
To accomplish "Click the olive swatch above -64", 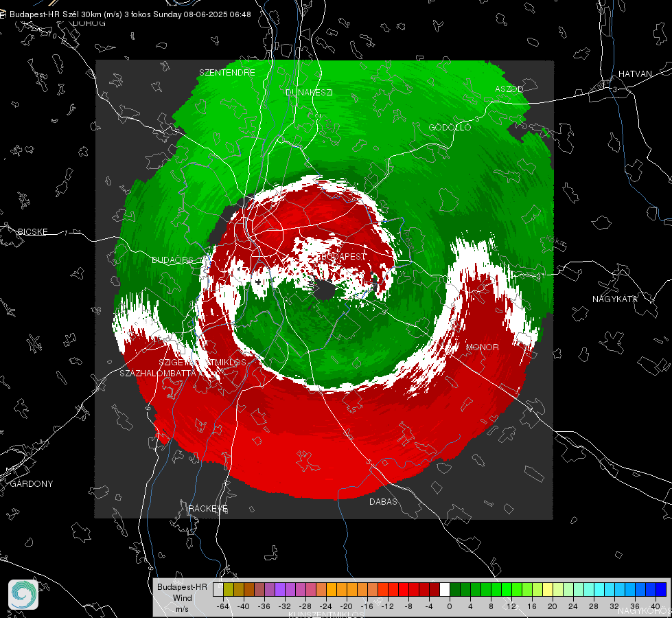I will click(x=229, y=589).
